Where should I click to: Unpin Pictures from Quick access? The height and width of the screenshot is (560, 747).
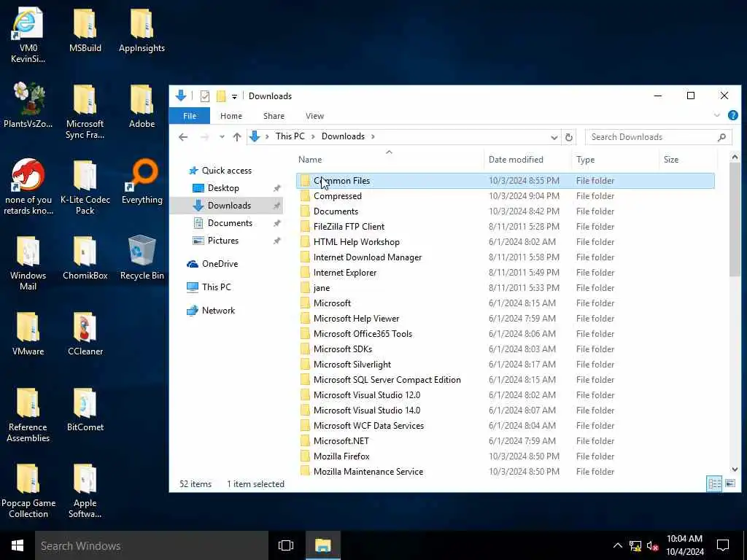click(x=276, y=241)
